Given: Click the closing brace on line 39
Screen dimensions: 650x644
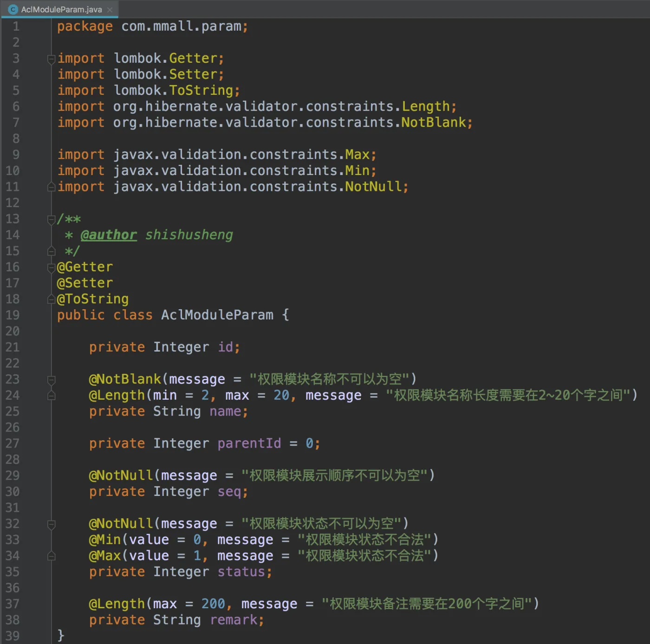Looking at the screenshot, I should click(x=61, y=636).
